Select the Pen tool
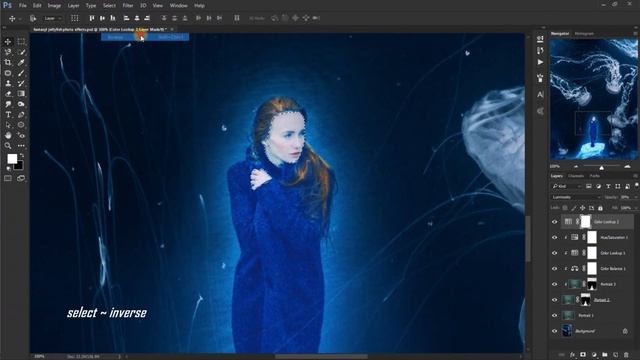This screenshot has width=640, height=360. tap(21, 115)
